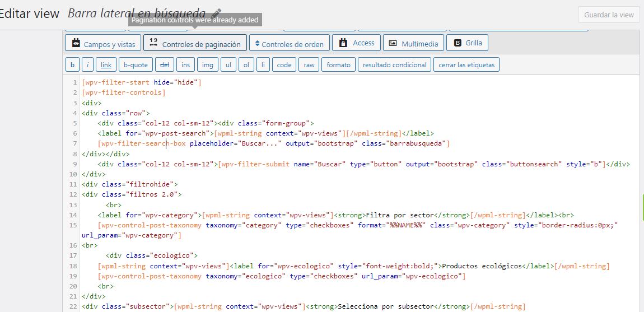The height and width of the screenshot is (312, 644).
Task: Insert unordered list with ul button
Action: [228, 65]
